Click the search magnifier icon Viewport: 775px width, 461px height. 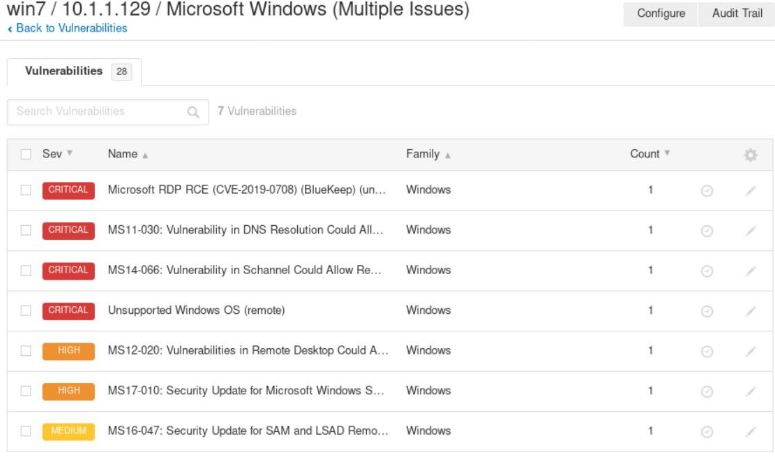coord(193,112)
